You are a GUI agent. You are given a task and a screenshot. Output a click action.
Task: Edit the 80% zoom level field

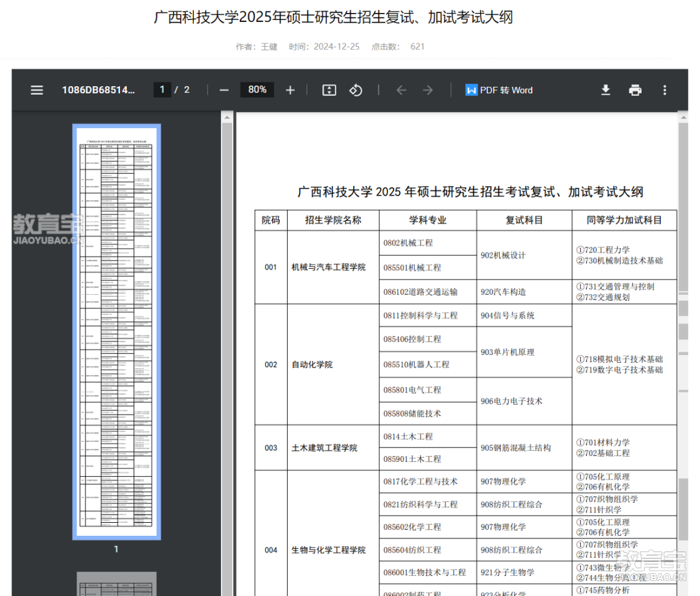(x=257, y=89)
